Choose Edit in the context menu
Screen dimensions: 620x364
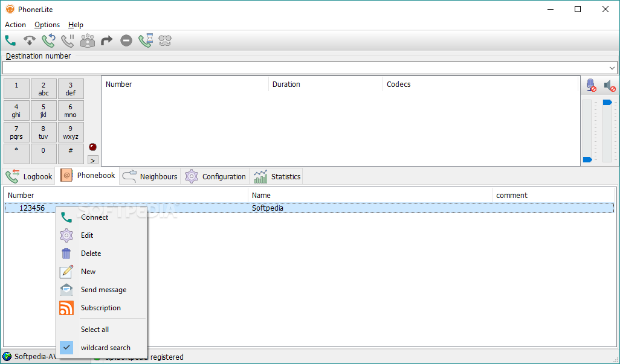[x=102, y=235]
